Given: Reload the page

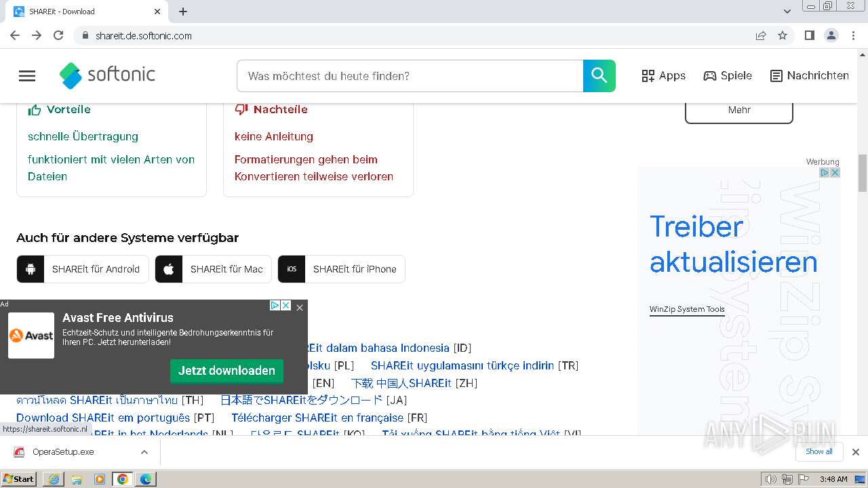Looking at the screenshot, I should tap(58, 35).
